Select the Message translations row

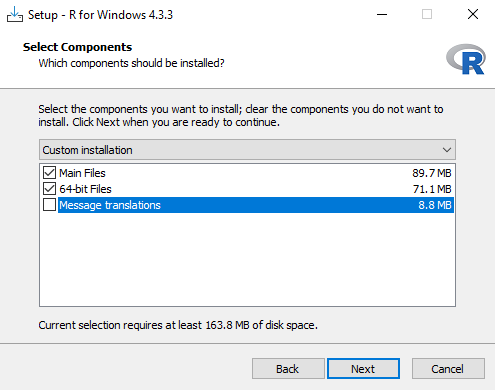point(247,205)
